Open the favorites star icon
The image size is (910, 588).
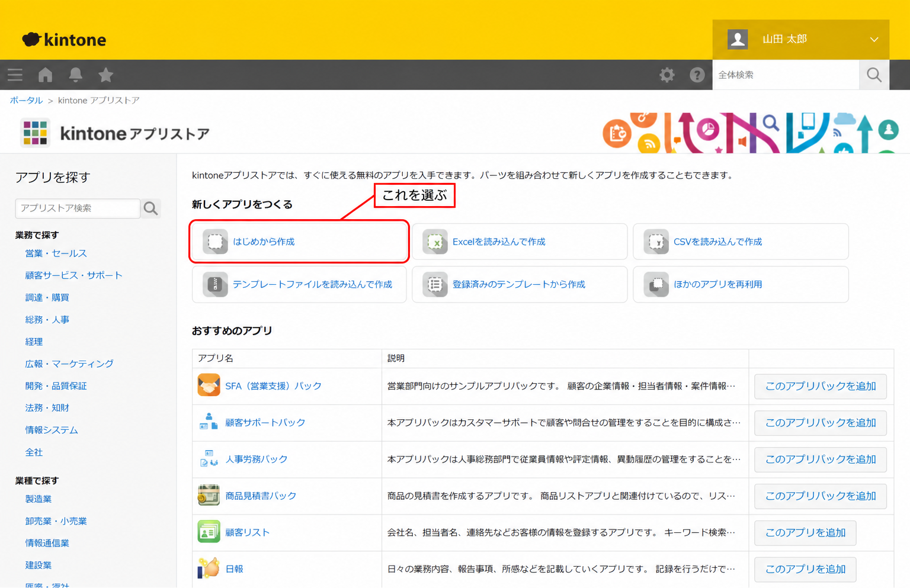pos(106,75)
